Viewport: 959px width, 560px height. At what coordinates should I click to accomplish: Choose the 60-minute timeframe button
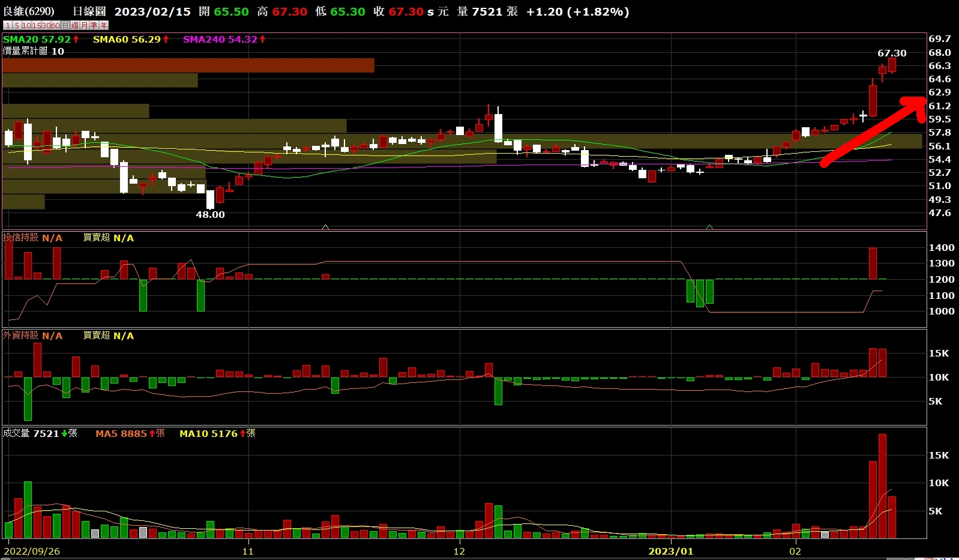point(56,25)
